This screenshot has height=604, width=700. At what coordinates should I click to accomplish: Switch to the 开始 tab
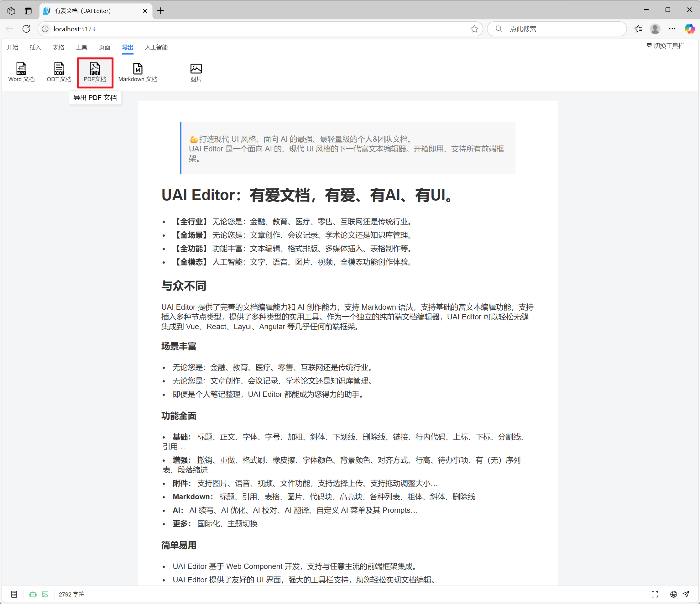[x=13, y=47]
